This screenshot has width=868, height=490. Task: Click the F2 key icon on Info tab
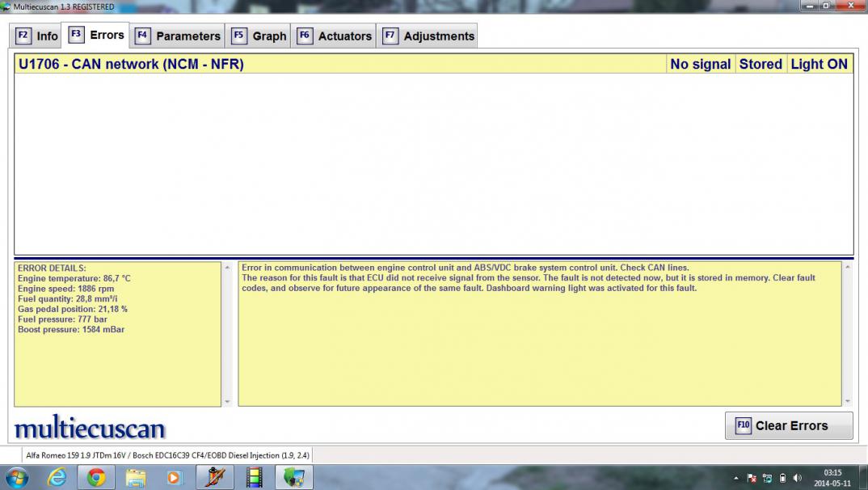point(23,36)
